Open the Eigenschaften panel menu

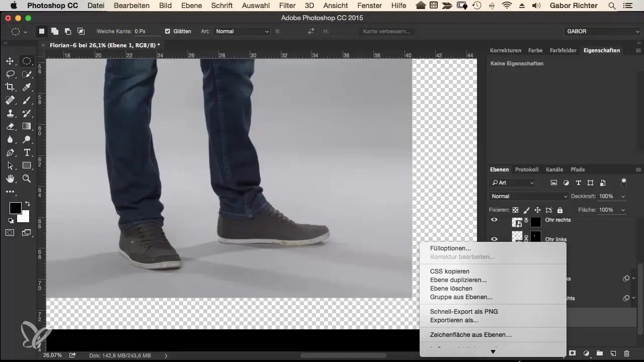pos(638,51)
